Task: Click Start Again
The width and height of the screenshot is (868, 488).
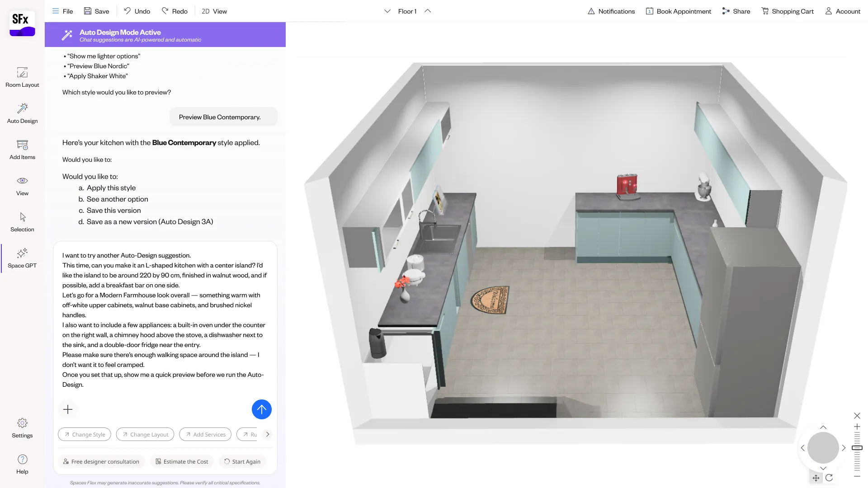Action: (x=243, y=461)
